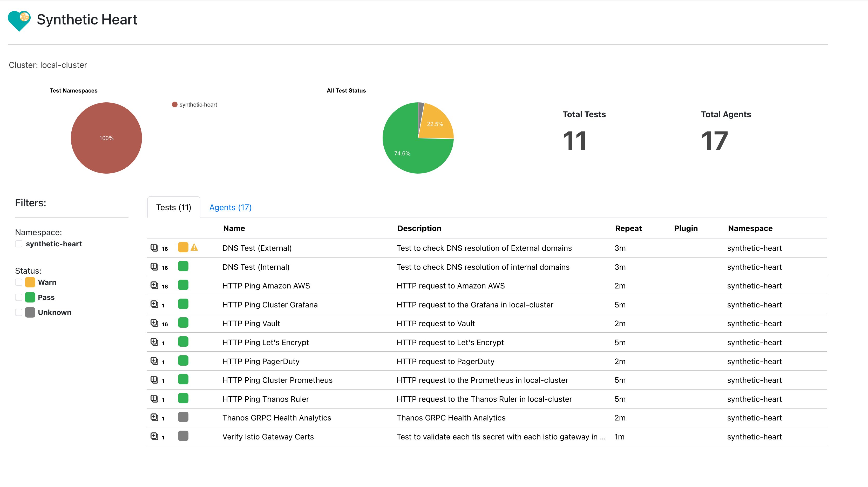Click the warning triangle on DNS Test (External)
Screen dimensions: 868x487
(x=194, y=248)
